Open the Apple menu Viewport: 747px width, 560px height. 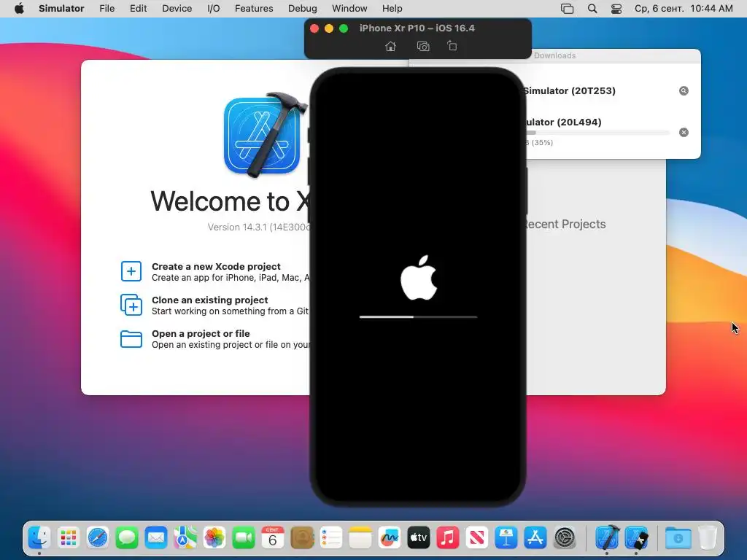click(19, 9)
